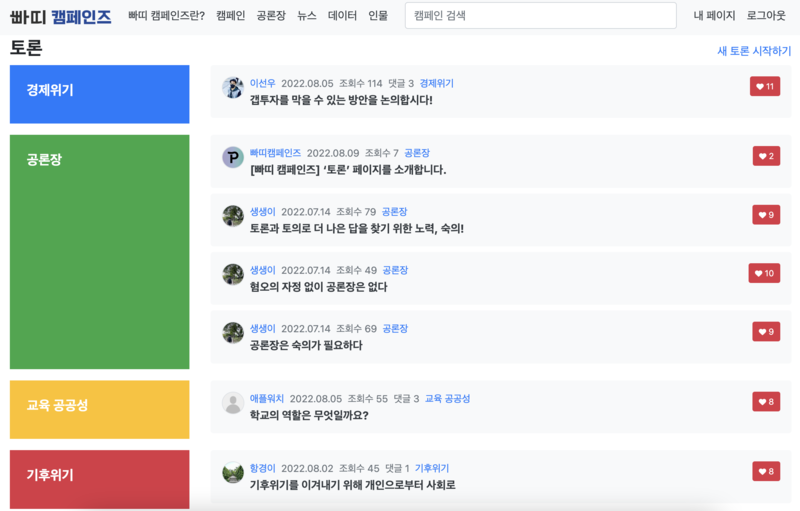Screen dimensions: 800x511
Task: Open 이선우's profile avatar
Action: click(233, 88)
